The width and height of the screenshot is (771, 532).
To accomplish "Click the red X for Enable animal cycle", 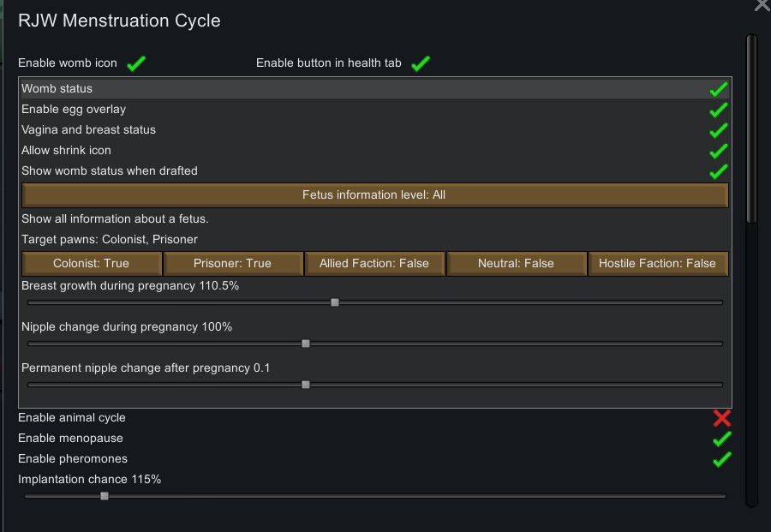I will coord(721,417).
